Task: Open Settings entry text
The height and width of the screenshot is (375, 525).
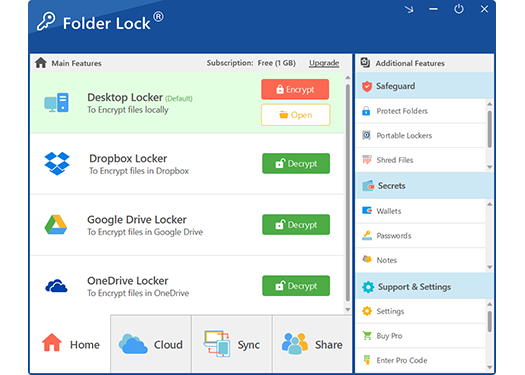Action: pos(390,311)
